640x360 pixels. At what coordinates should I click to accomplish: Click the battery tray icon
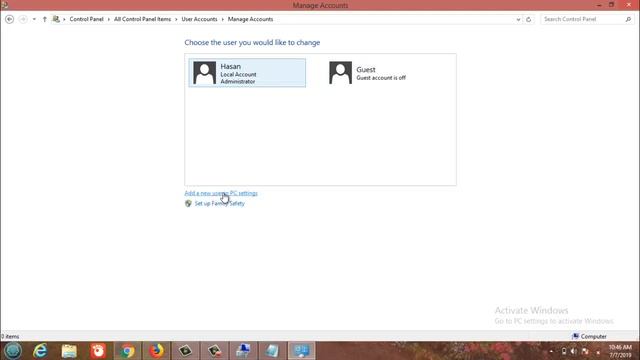pos(564,351)
